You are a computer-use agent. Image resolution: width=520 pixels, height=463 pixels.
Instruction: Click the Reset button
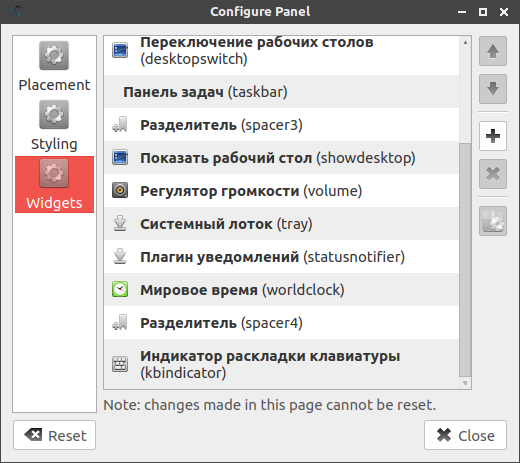coord(55,435)
